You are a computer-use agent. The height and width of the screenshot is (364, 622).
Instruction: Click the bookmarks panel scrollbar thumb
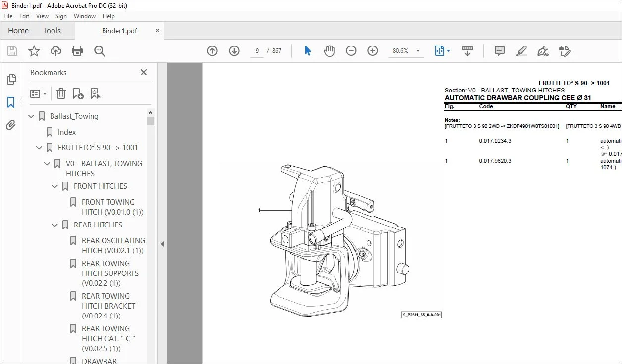(x=151, y=121)
